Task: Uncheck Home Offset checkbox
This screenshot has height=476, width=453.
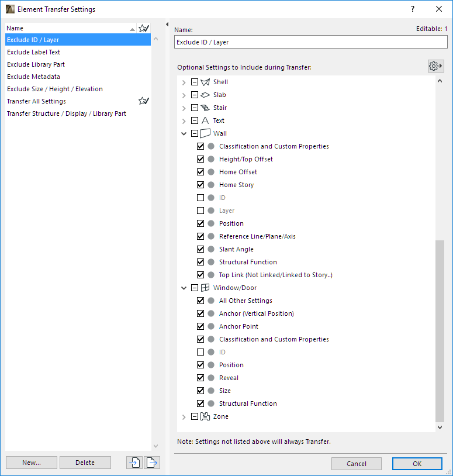Action: click(200, 172)
